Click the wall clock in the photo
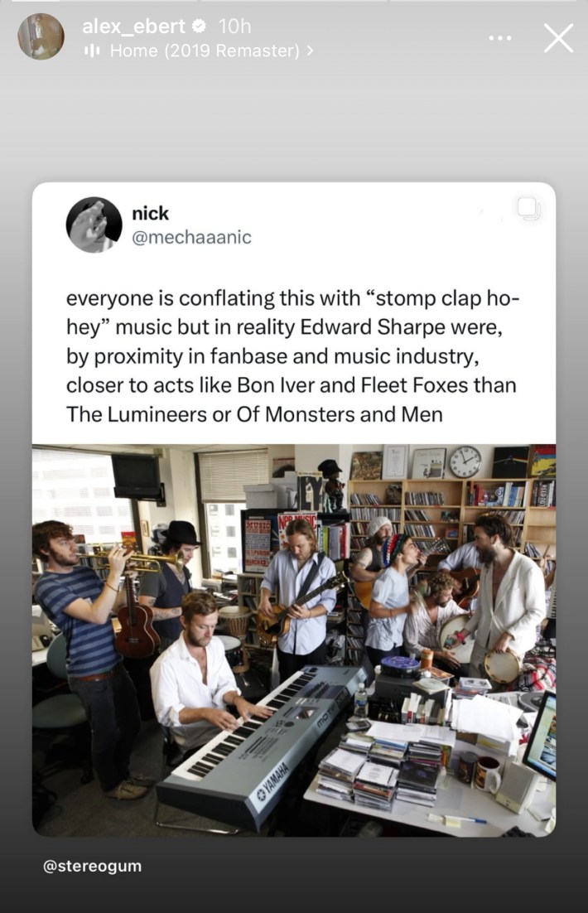Viewport: 588px width, 913px height. [x=465, y=461]
